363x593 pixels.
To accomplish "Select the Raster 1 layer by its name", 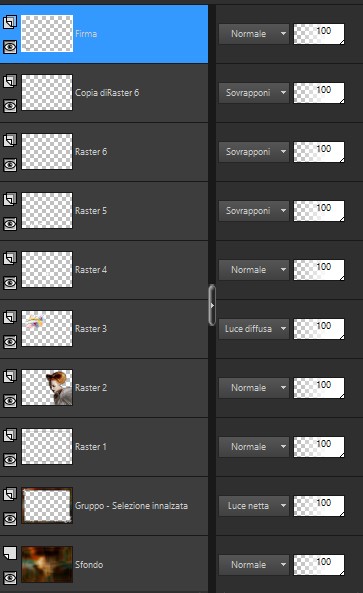I will click(x=91, y=447).
